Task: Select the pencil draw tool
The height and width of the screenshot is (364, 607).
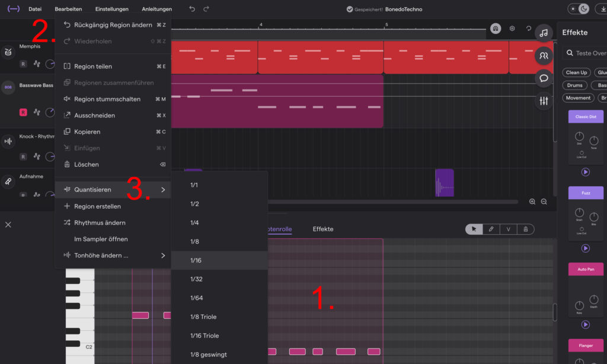Action: tap(491, 229)
